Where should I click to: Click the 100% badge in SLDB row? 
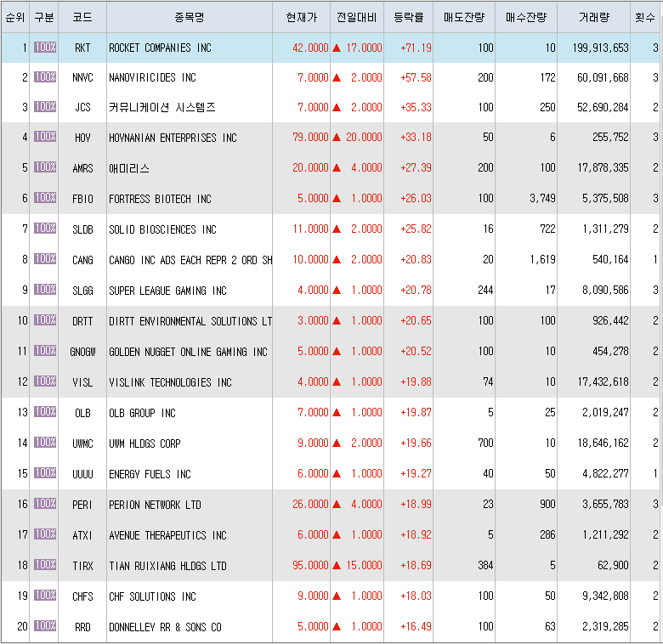45,229
